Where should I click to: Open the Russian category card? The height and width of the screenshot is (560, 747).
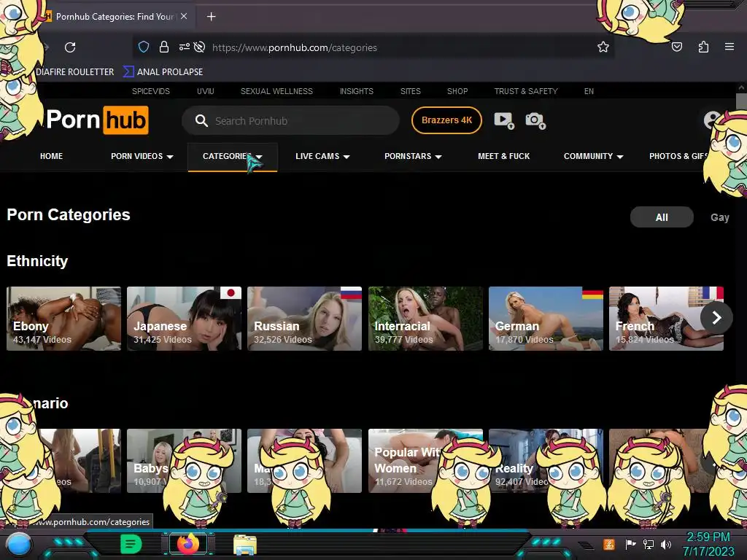coord(304,319)
